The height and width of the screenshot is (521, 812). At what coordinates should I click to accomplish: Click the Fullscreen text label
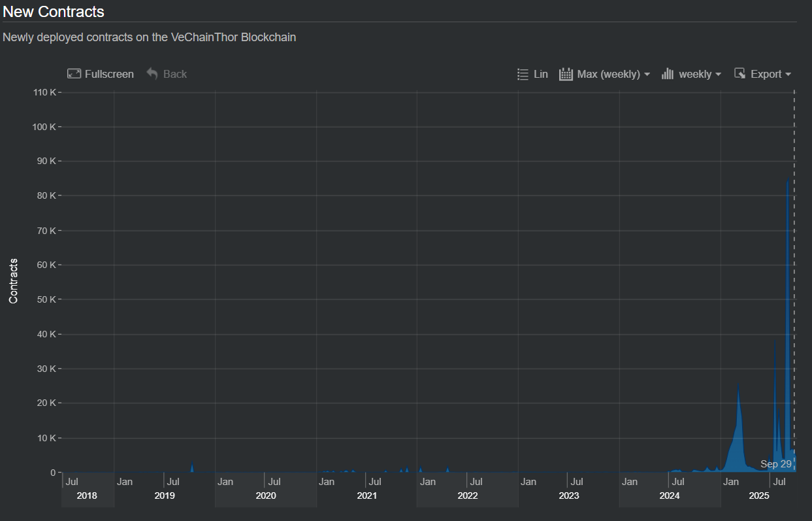click(x=109, y=74)
